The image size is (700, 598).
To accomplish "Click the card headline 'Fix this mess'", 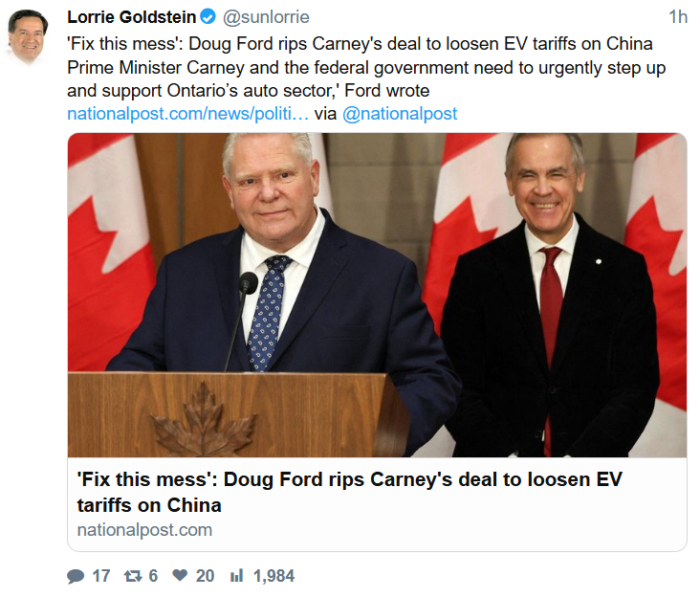I will pyautogui.click(x=348, y=492).
